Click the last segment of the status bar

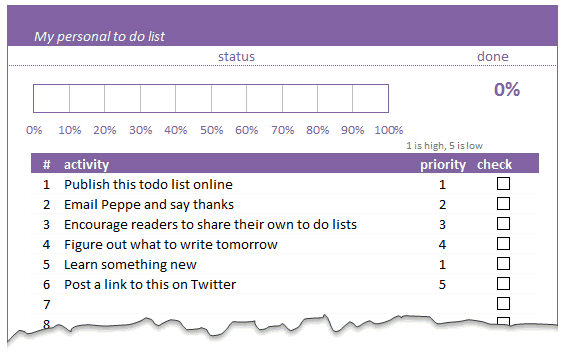click(370, 99)
